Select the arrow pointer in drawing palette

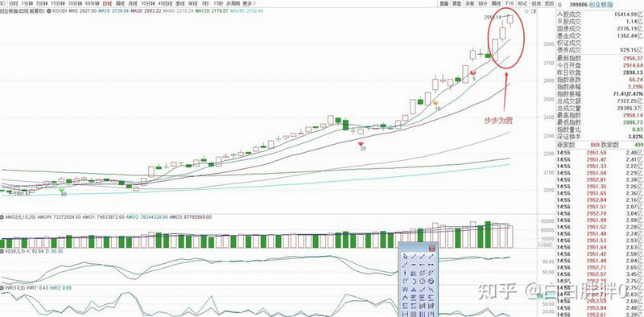(406, 256)
